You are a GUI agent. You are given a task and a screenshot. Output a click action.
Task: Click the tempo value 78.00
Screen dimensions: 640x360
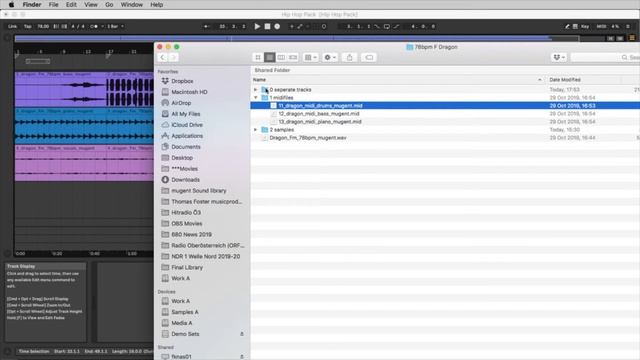tap(43, 26)
